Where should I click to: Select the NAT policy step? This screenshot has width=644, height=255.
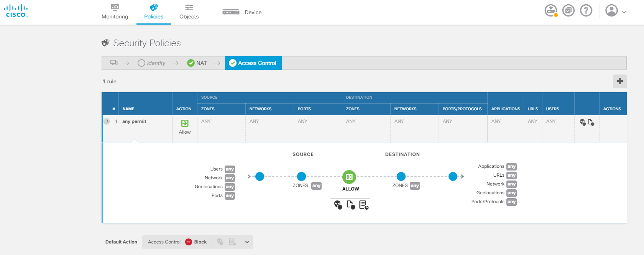click(x=197, y=63)
